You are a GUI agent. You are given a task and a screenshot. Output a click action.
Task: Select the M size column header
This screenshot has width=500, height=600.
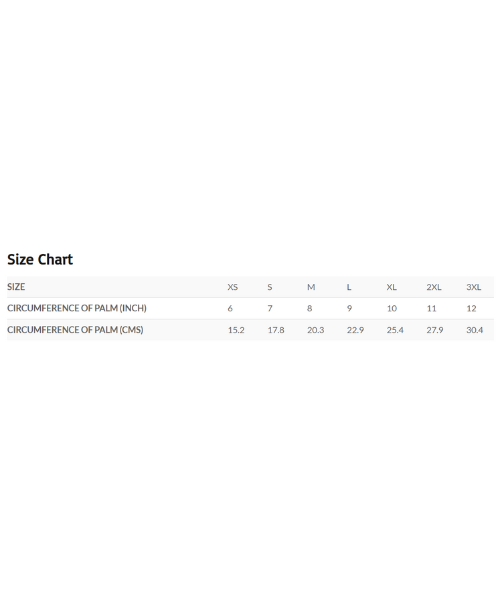pyautogui.click(x=311, y=287)
